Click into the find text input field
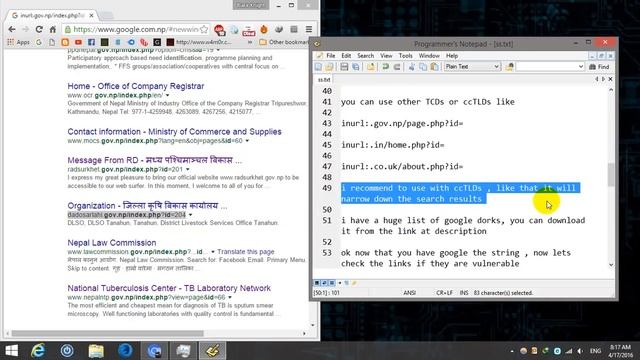The image size is (640, 360). point(546,67)
